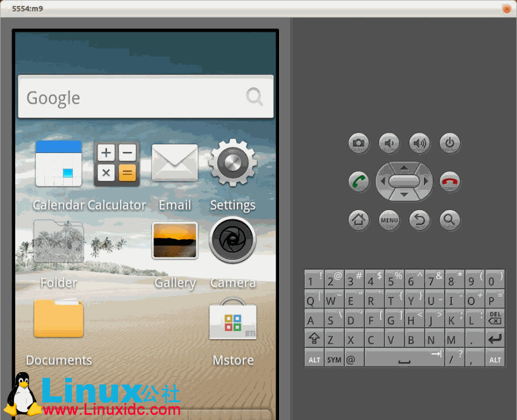Launch the Calculator app

[x=117, y=164]
